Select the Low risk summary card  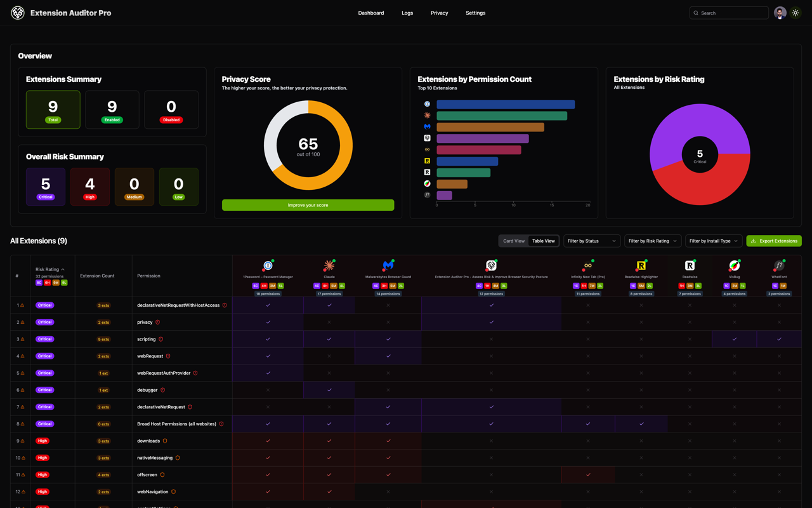tap(179, 187)
